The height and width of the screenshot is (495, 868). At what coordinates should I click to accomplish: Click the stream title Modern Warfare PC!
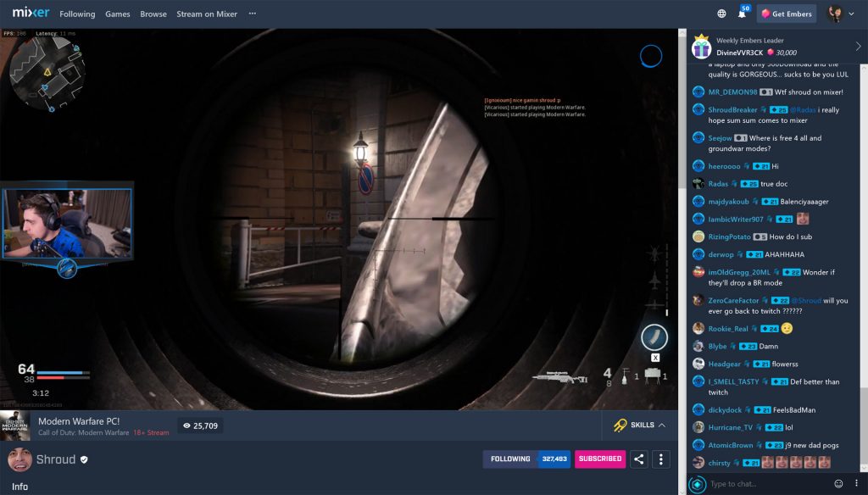[79, 421]
